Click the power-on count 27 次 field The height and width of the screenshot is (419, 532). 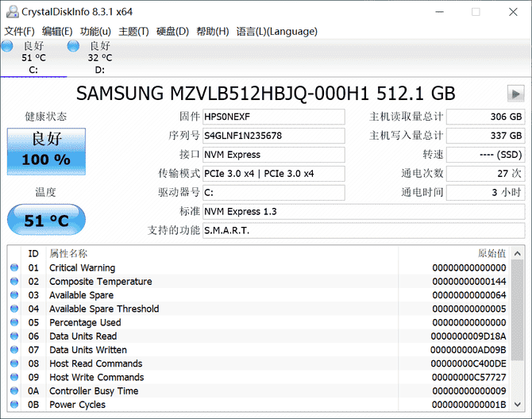[x=485, y=174]
